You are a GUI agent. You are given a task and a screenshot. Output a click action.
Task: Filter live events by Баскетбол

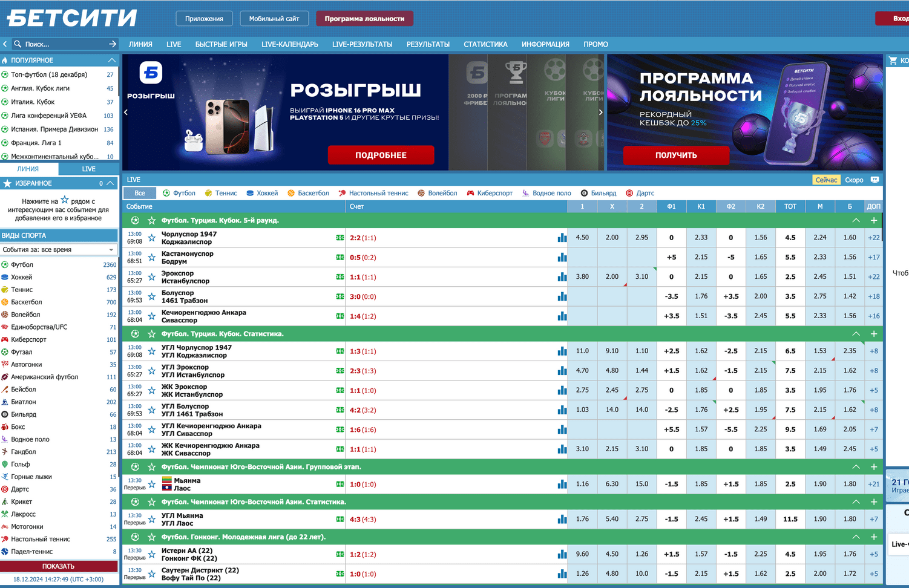(308, 193)
